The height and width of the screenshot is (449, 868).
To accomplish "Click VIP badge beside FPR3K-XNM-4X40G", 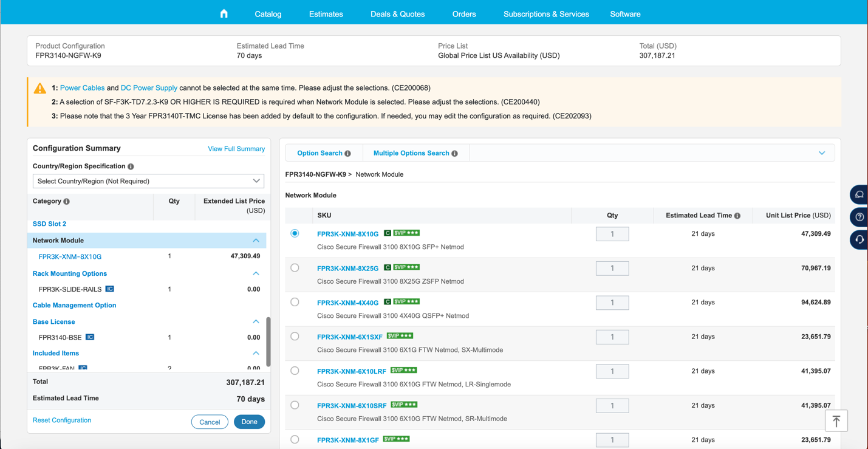I will pyautogui.click(x=406, y=302).
